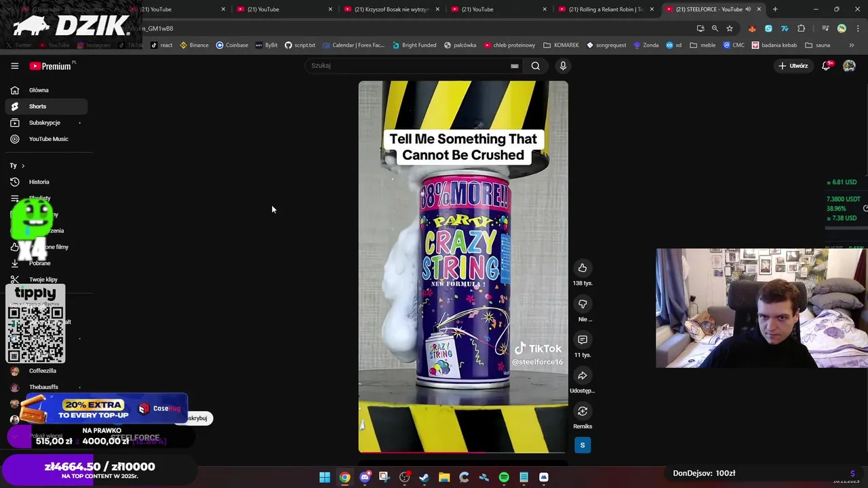
Task: Open the browser zoom magnifier icon
Action: point(715,28)
